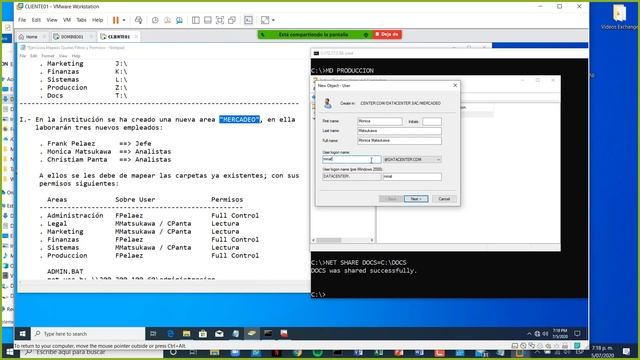Image resolution: width=640 pixels, height=360 pixels.
Task: Click the First name input field
Action: 380,121
